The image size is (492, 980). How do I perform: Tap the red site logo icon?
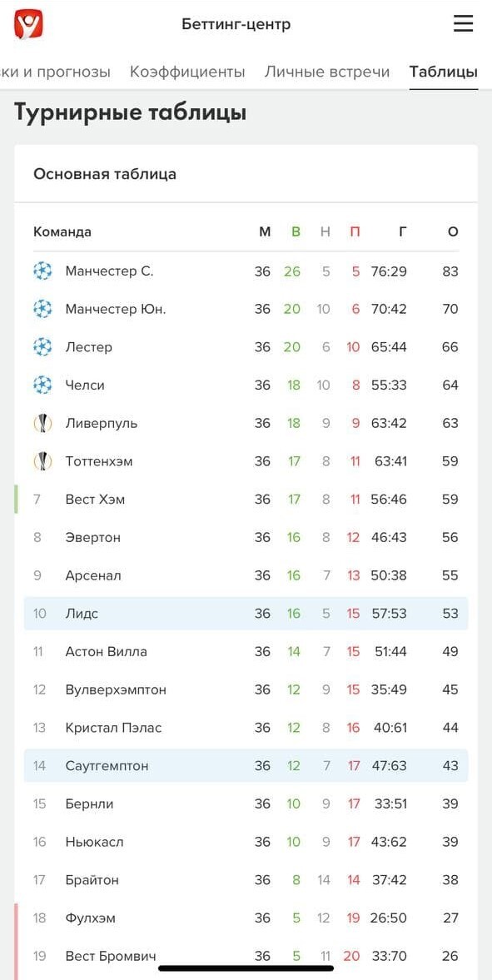click(x=30, y=24)
